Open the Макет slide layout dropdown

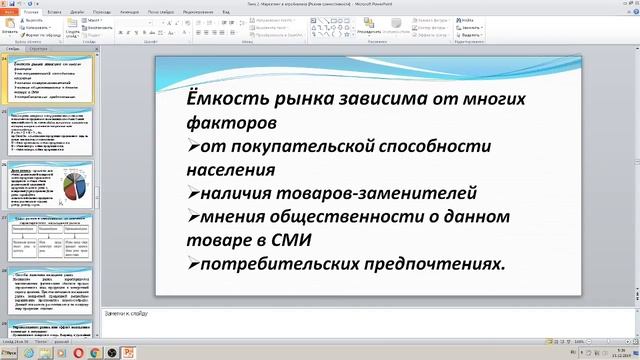pos(92,20)
